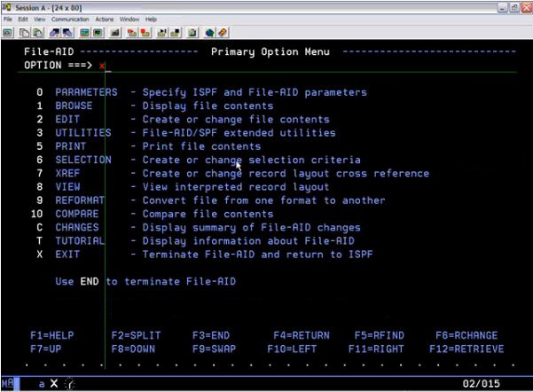Image resolution: width=533 pixels, height=392 pixels.
Task: Click the F11=RIGHT function key label
Action: click(x=376, y=349)
